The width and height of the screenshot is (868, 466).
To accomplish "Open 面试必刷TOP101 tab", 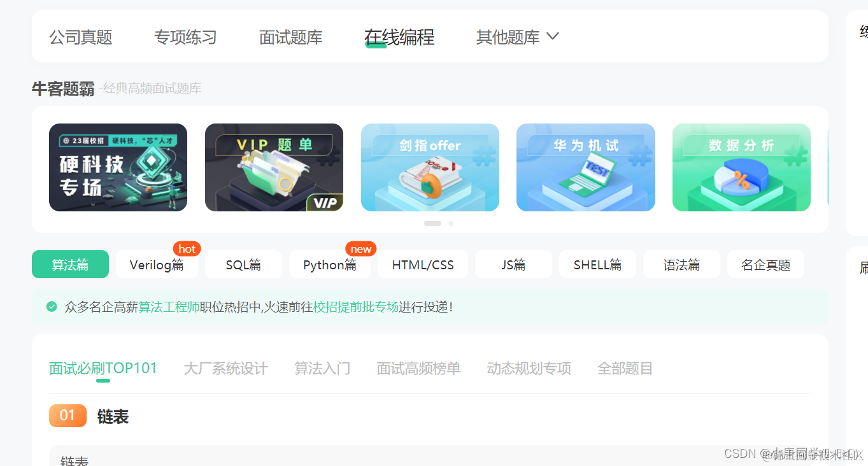I will (103, 368).
